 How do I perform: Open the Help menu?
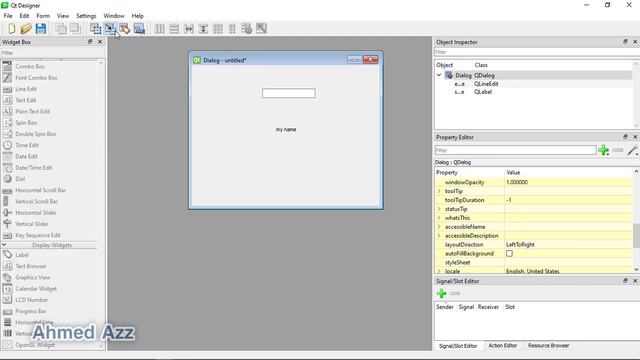coord(137,16)
